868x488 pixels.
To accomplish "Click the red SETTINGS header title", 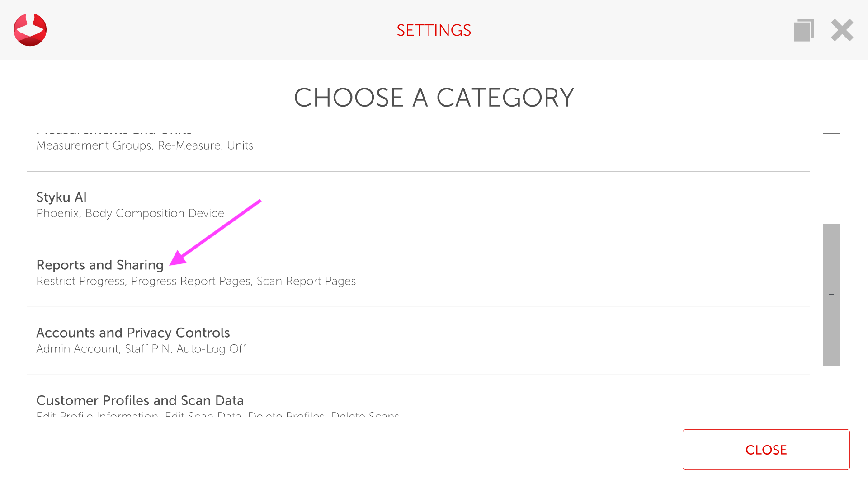I will (434, 30).
